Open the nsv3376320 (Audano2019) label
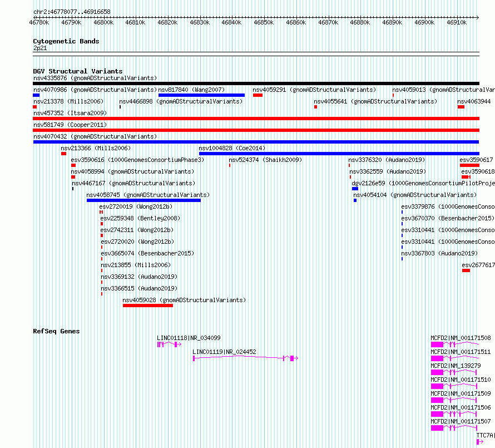 coord(387,160)
